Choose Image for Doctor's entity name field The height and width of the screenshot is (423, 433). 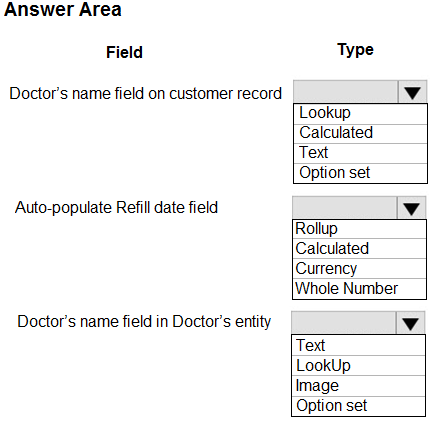click(358, 386)
